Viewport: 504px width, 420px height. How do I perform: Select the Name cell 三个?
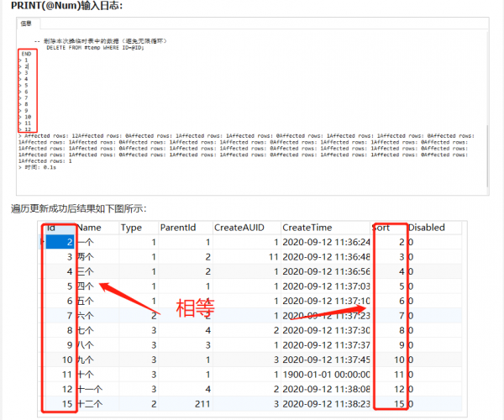(97, 271)
